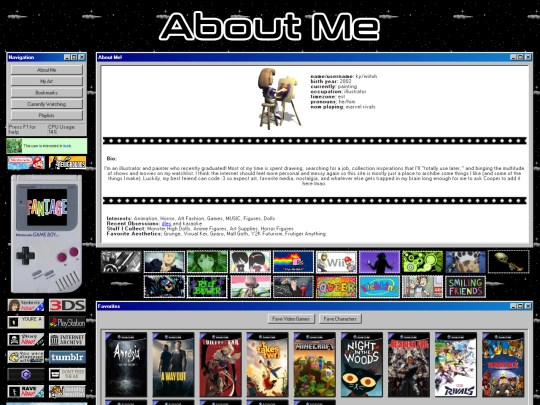Click the painter avatar image
The image size is (540, 405).
[280, 98]
